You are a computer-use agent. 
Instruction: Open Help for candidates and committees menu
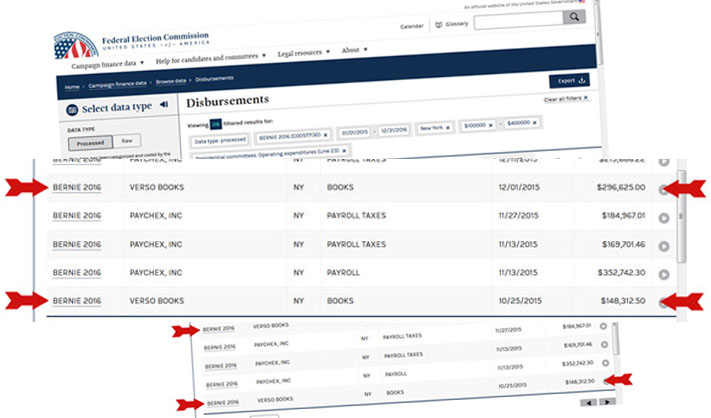tap(211, 58)
